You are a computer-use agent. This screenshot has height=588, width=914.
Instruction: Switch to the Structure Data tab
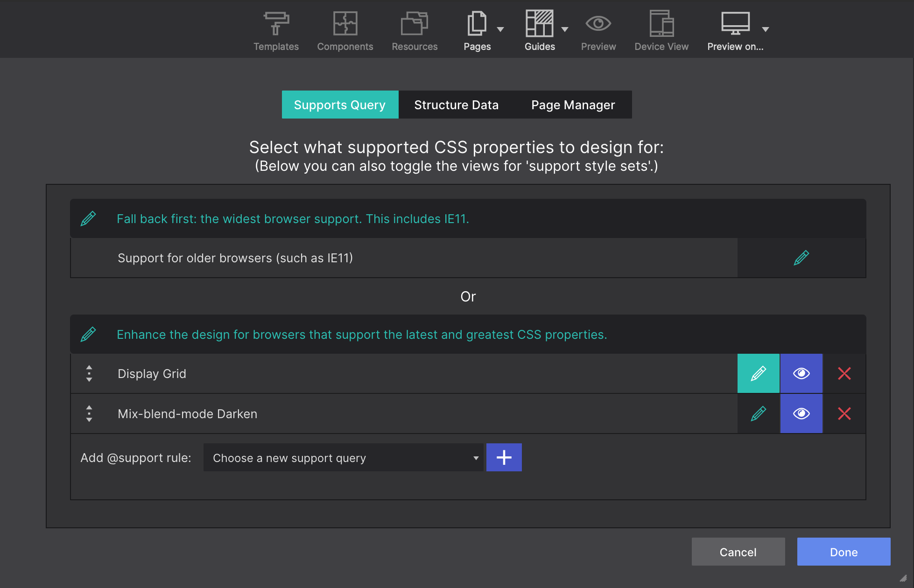[x=457, y=105]
